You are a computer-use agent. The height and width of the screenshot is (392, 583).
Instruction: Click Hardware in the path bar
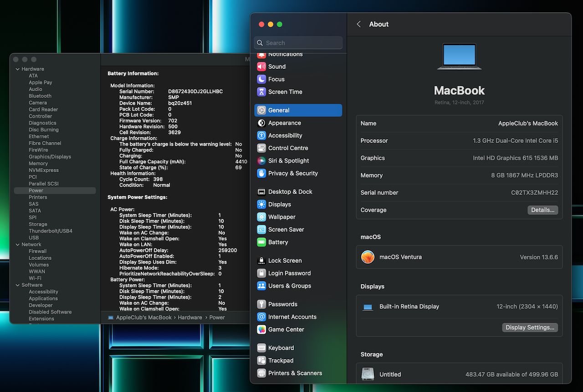(x=190, y=317)
